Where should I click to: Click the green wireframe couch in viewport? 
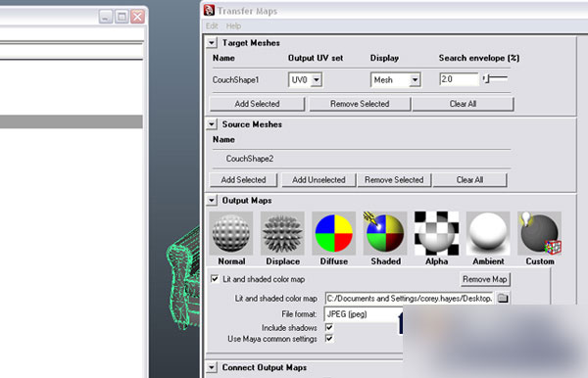coord(183,277)
